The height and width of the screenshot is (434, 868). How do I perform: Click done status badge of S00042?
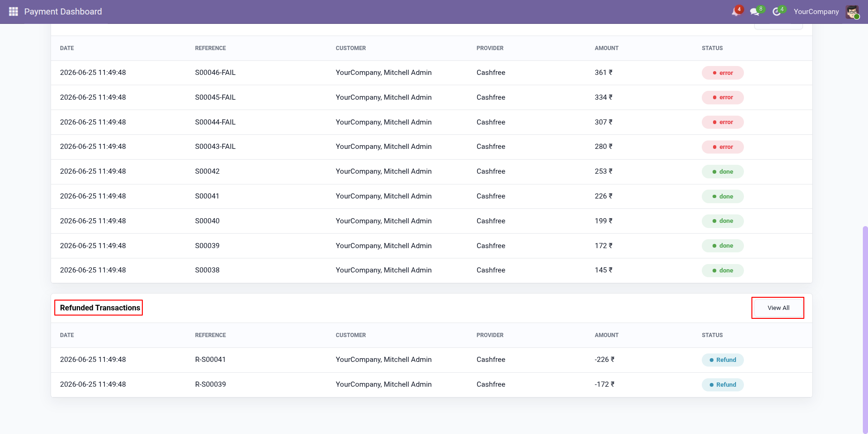(x=722, y=171)
